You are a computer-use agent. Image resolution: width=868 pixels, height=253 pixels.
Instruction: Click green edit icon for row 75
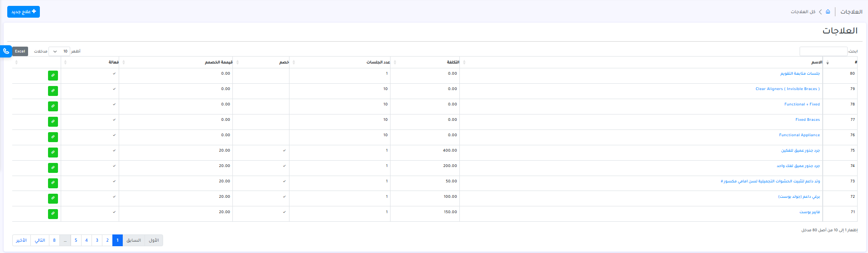(53, 153)
